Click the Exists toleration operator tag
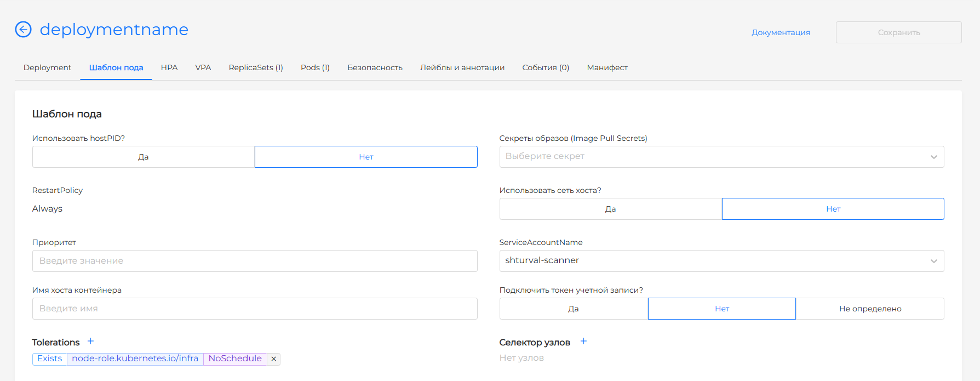The width and height of the screenshot is (980, 381). 50,359
